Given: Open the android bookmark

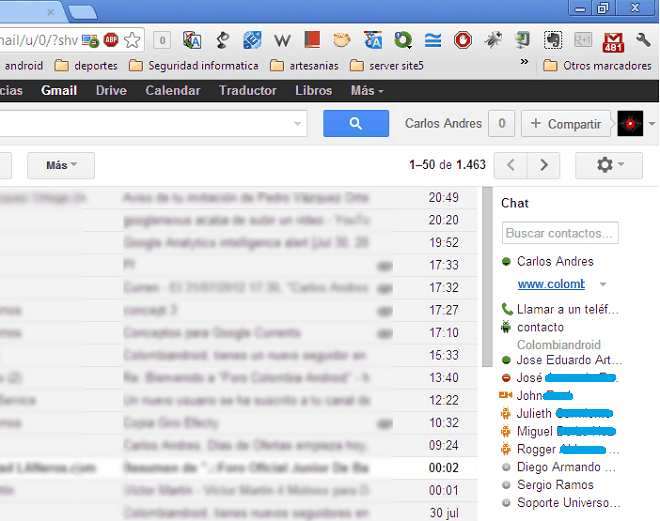Looking at the screenshot, I should pyautogui.click(x=24, y=66).
